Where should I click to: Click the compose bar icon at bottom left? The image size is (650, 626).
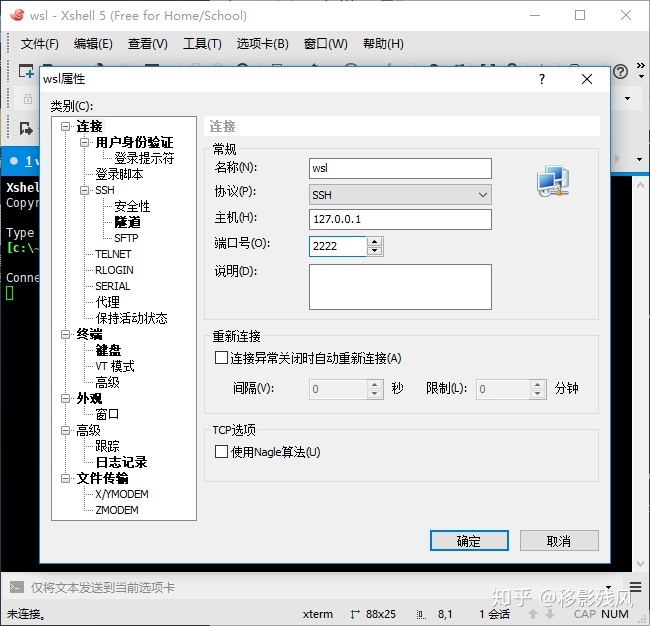(17, 587)
